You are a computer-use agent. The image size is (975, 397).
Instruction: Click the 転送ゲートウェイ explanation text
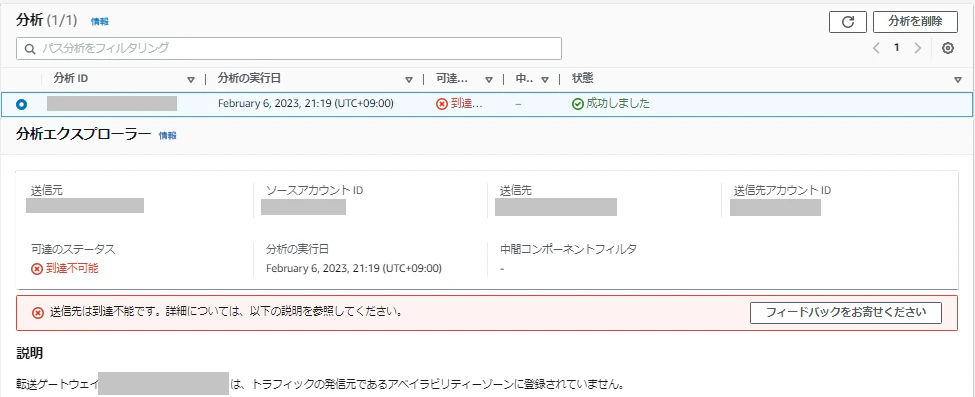tap(320, 383)
